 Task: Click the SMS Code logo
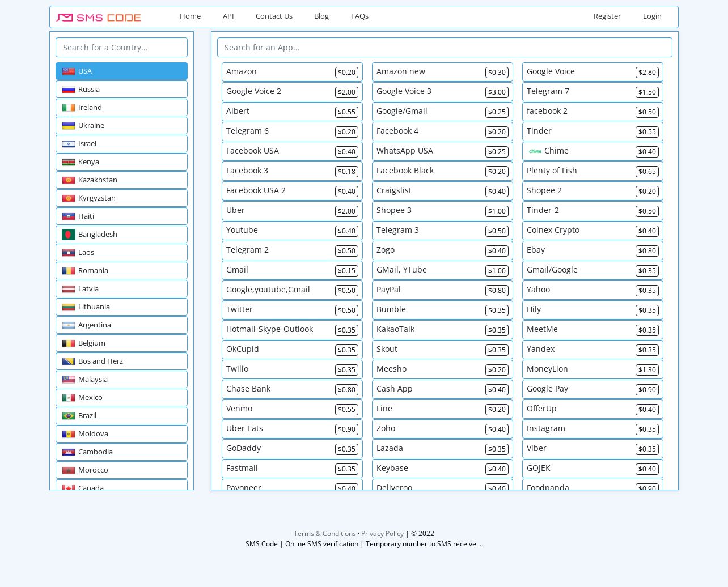pyautogui.click(x=99, y=18)
